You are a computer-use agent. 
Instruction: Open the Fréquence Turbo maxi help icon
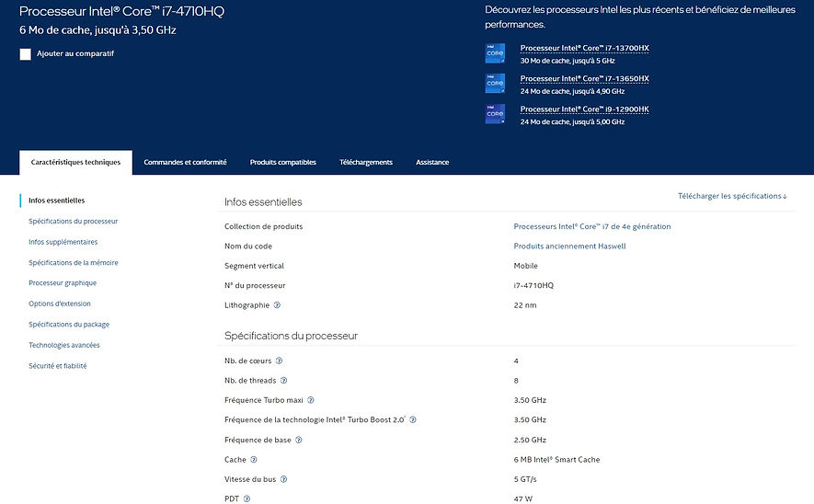click(311, 400)
